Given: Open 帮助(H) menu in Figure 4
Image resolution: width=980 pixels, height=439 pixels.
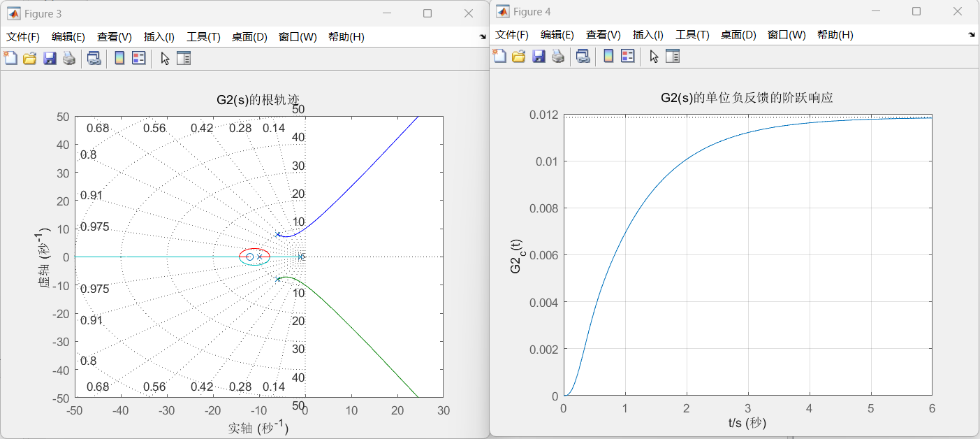Looking at the screenshot, I should click(x=835, y=35).
